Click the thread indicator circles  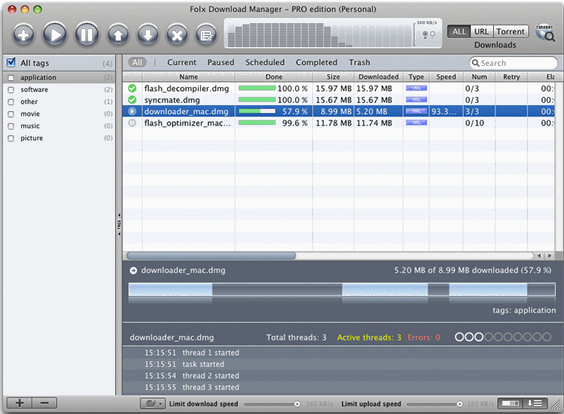pyautogui.click(x=502, y=337)
